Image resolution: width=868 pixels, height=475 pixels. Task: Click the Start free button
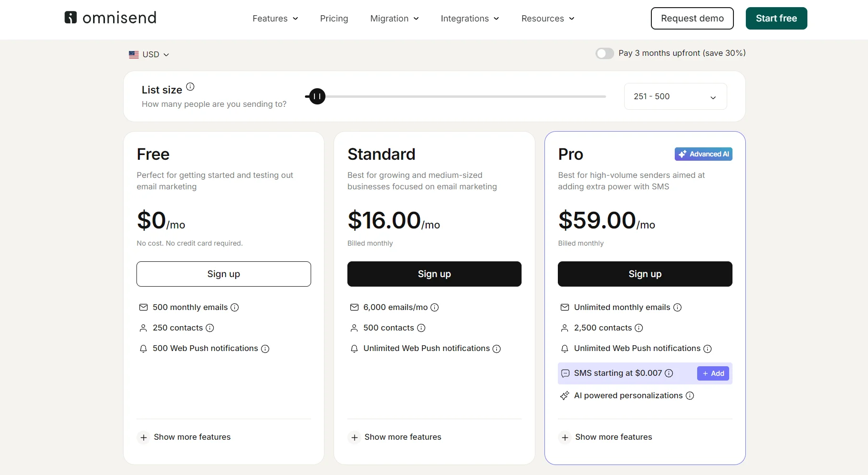[776, 18]
